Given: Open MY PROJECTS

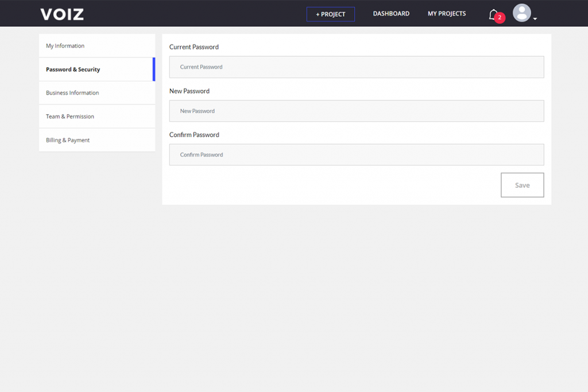Looking at the screenshot, I should pos(447,14).
